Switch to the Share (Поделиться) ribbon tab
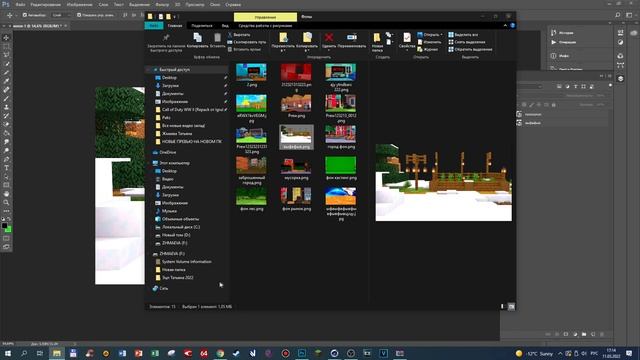Image resolution: width=640 pixels, height=360 pixels. pyautogui.click(x=202, y=26)
